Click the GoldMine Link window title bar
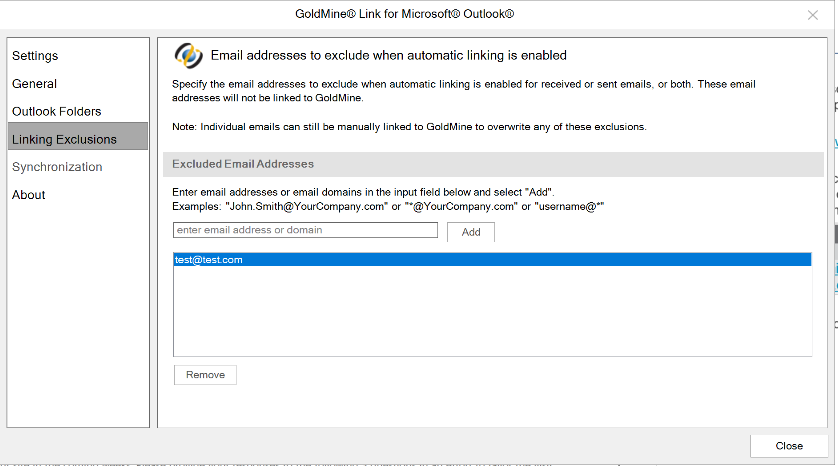Screen dimensions: 838x466 pyautogui.click(x=418, y=14)
